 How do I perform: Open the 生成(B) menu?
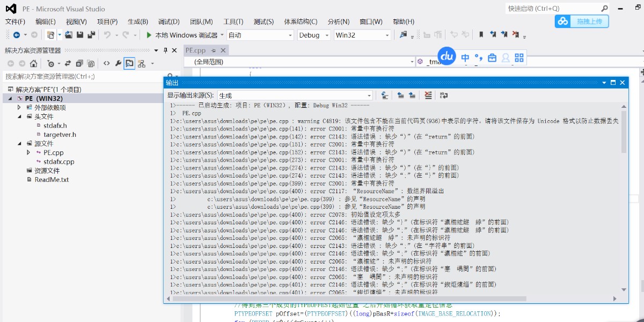138,21
